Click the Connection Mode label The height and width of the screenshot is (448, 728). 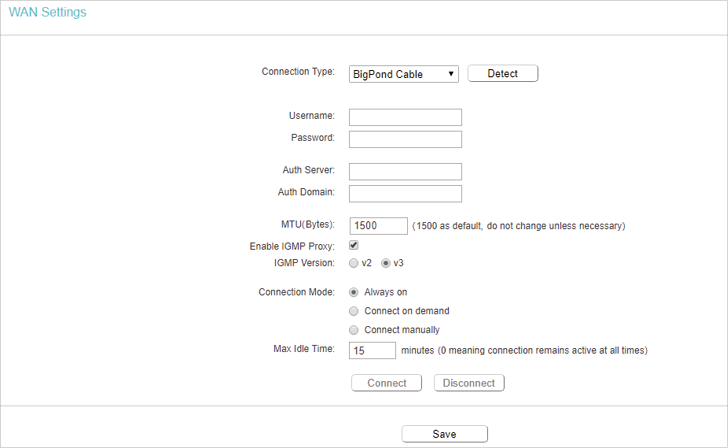(296, 292)
